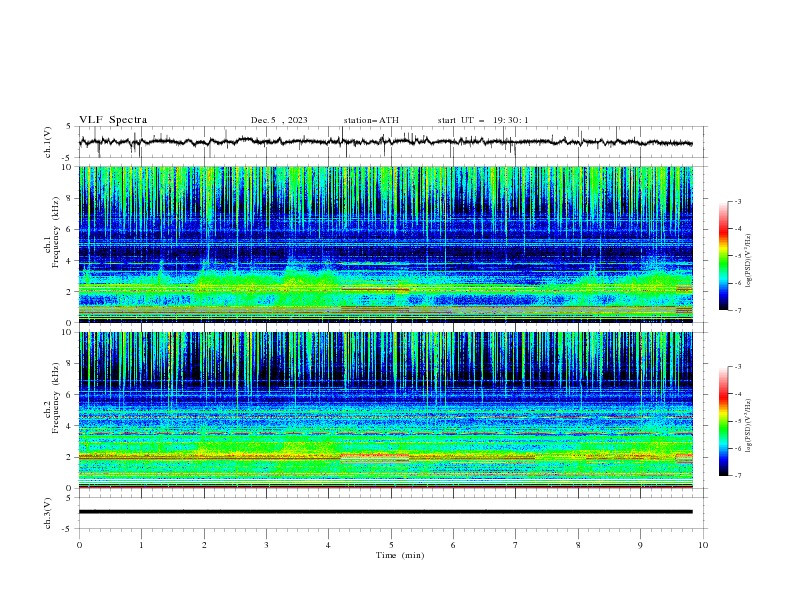This screenshot has width=792, height=612.
Task: Click inside the ch.2 spectrogram panel
Action: coord(385,410)
